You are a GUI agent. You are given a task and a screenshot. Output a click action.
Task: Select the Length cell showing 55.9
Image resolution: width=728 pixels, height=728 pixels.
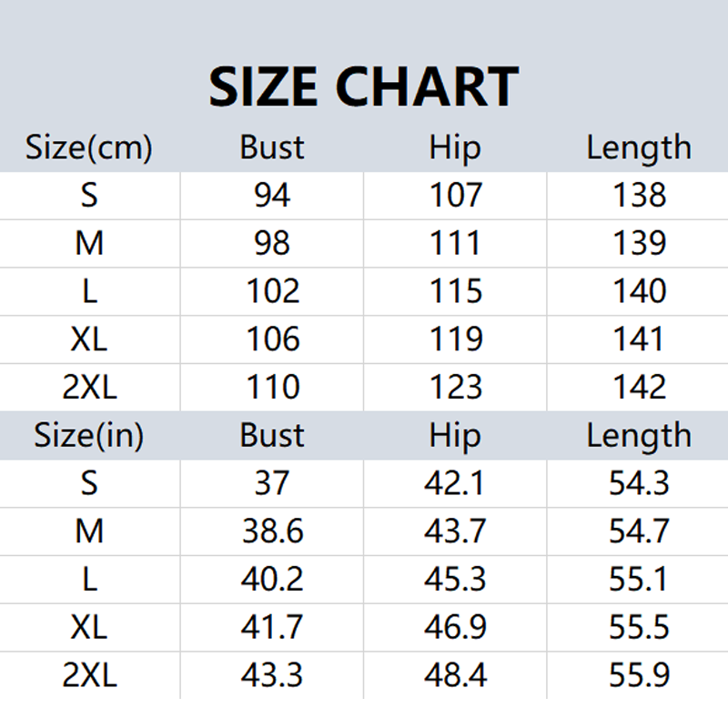(x=639, y=675)
